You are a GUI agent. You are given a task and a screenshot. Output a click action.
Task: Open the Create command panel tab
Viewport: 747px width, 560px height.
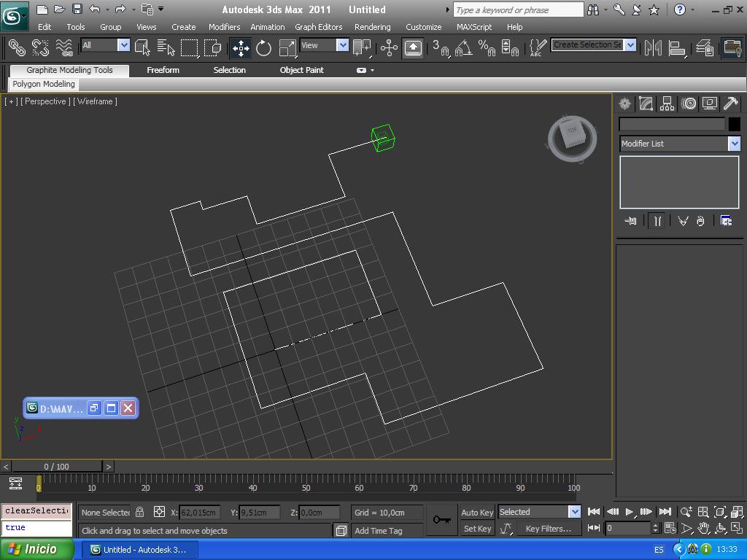click(625, 104)
